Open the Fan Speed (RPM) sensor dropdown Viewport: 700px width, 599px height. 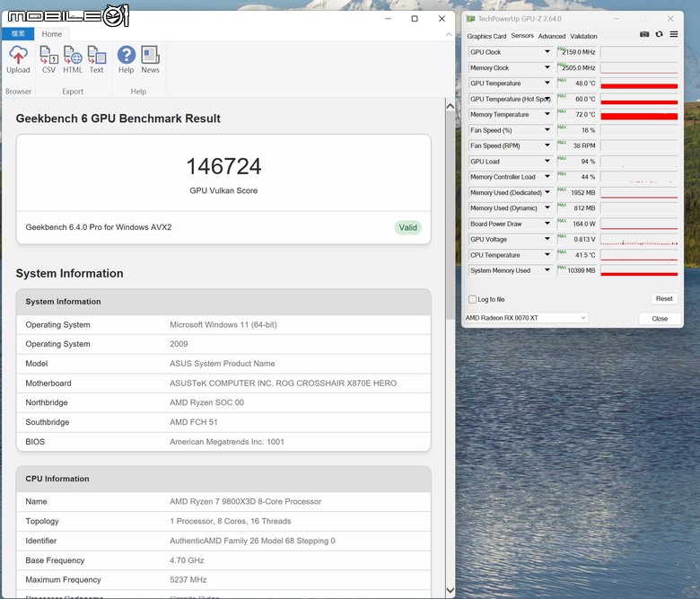click(x=547, y=145)
